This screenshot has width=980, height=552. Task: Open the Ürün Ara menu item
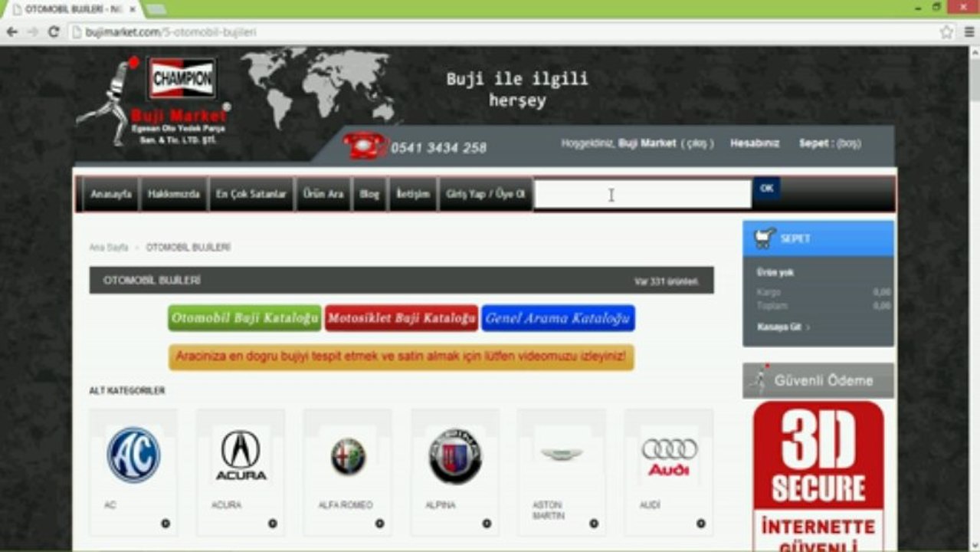323,195
